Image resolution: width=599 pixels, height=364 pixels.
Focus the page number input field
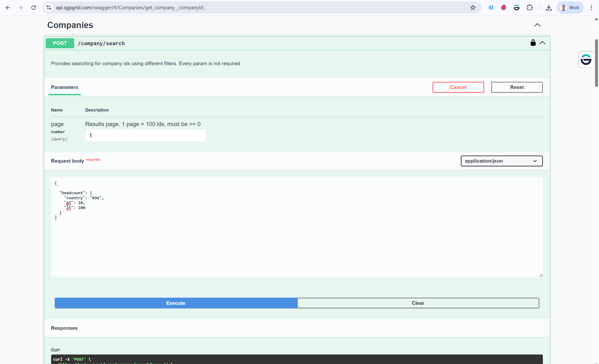coord(146,136)
